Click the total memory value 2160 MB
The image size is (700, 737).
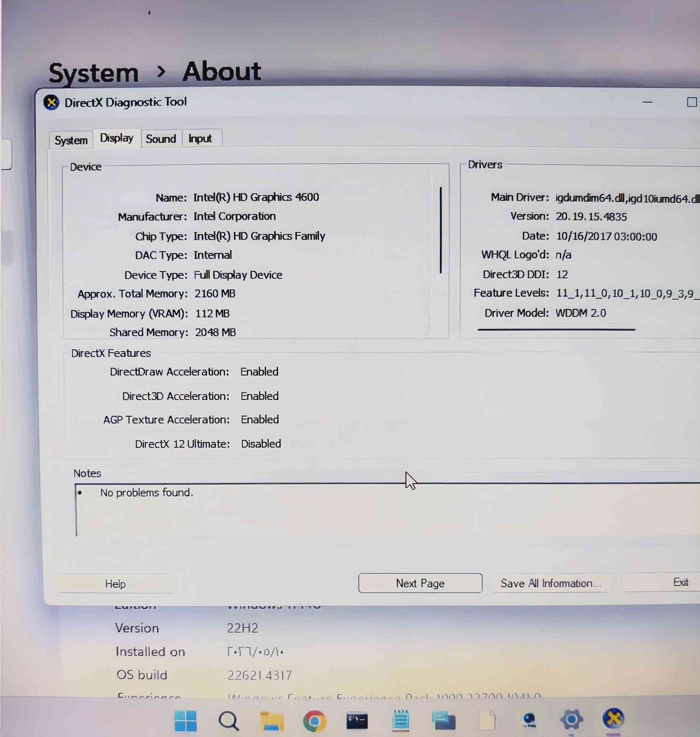click(215, 293)
